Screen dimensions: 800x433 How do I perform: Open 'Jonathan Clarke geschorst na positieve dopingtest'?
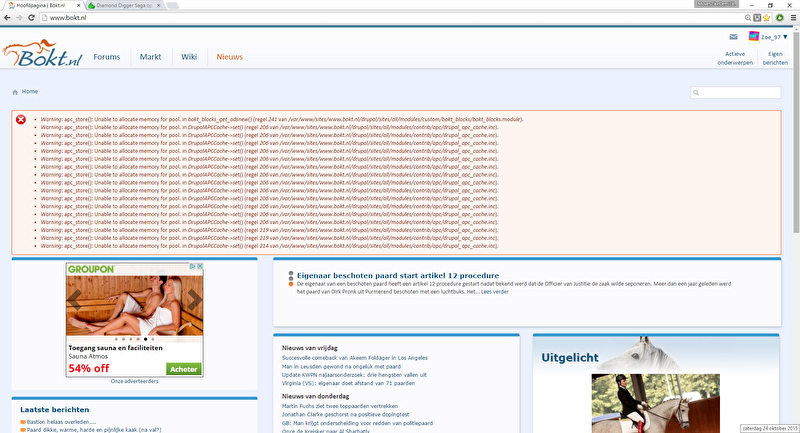(345, 415)
